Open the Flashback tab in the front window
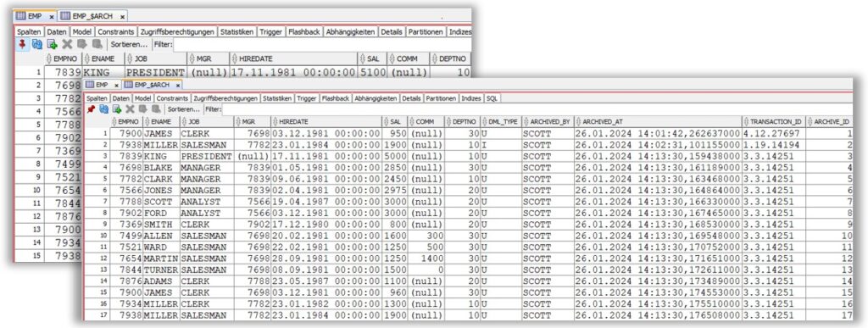Screen dimensions: 868x328 [336, 98]
